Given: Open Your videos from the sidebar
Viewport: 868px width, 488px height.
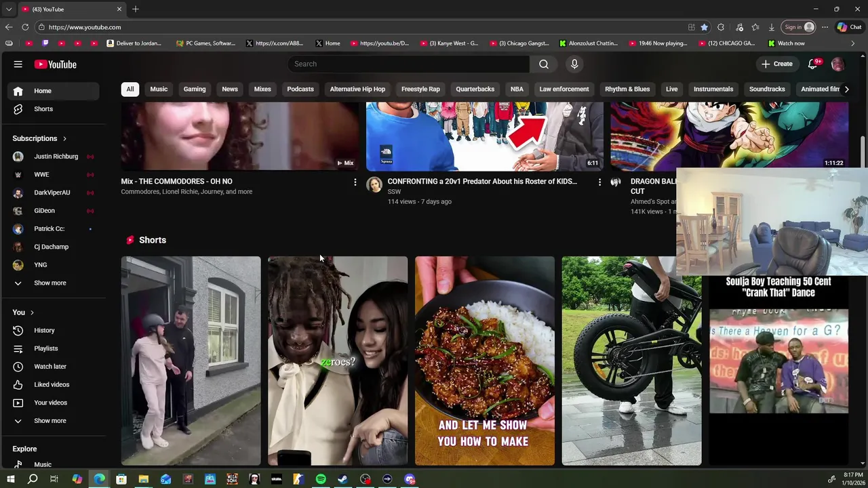Looking at the screenshot, I should click(54, 403).
